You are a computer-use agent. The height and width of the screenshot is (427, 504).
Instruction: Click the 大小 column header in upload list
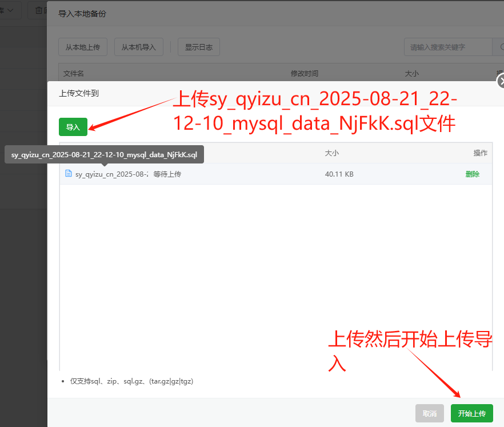[332, 153]
